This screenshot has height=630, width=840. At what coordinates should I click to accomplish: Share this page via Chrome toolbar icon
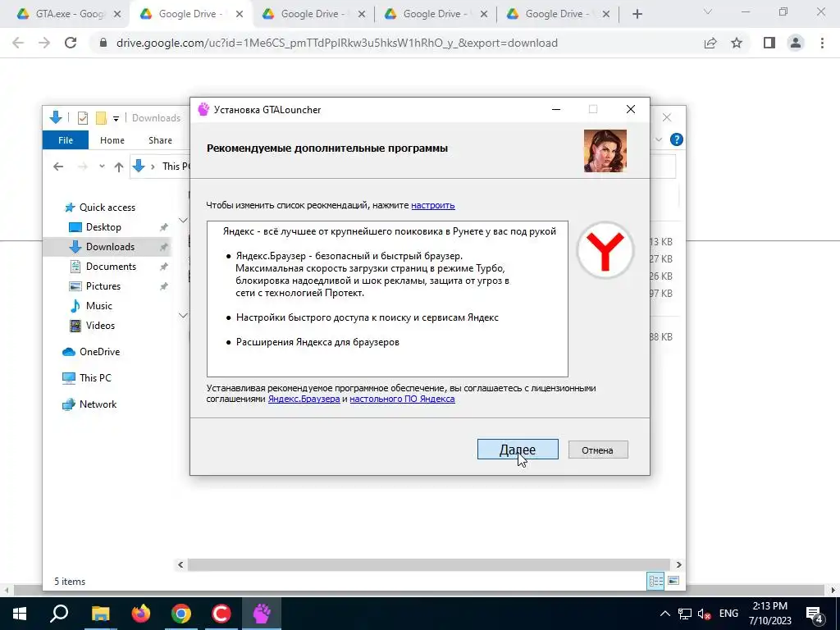pyautogui.click(x=710, y=43)
